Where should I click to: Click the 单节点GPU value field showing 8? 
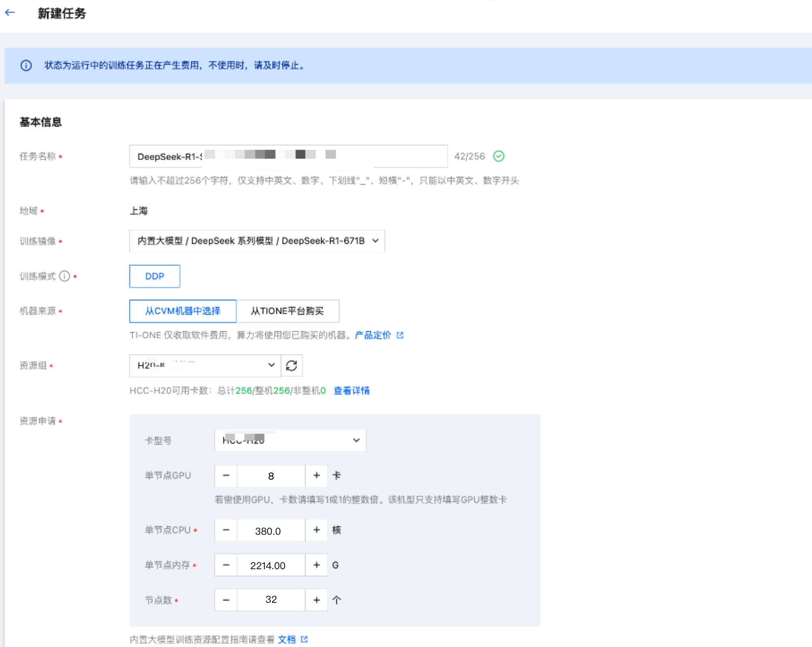[271, 476]
